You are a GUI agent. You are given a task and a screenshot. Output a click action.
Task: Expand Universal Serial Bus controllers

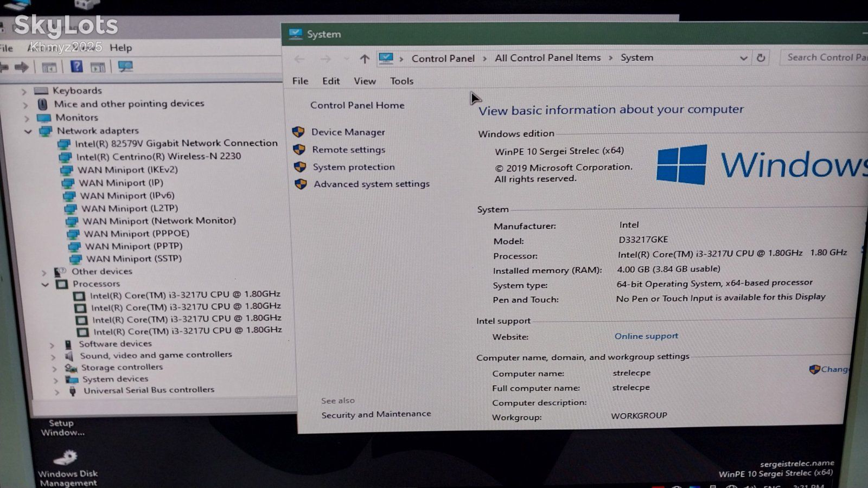[x=57, y=391]
